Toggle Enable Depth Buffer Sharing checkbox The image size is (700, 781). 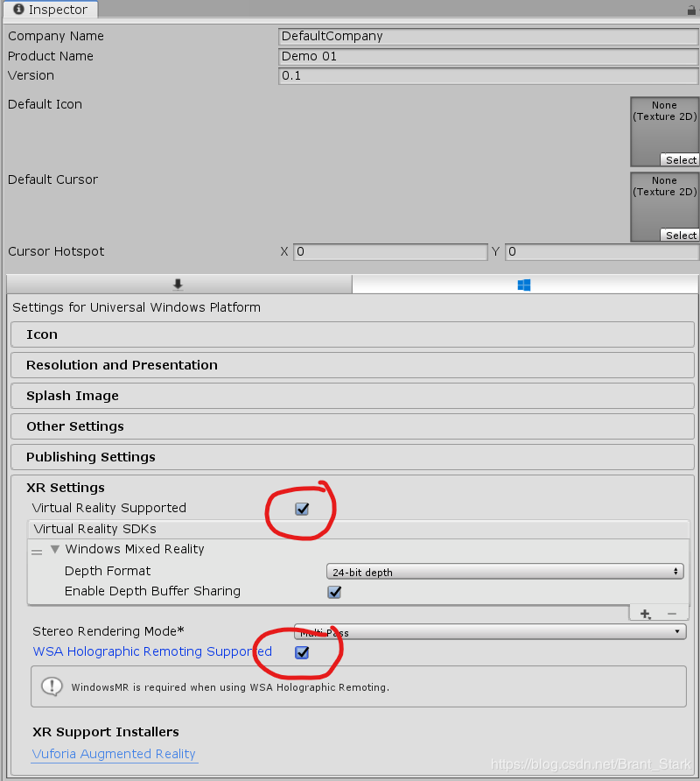pos(334,592)
